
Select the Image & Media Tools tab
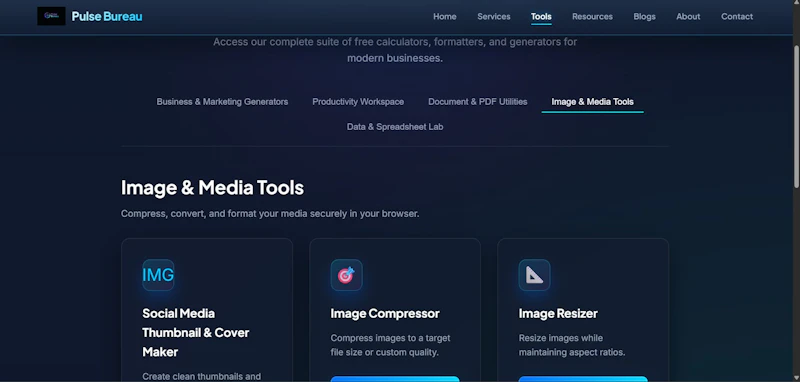[x=592, y=101]
